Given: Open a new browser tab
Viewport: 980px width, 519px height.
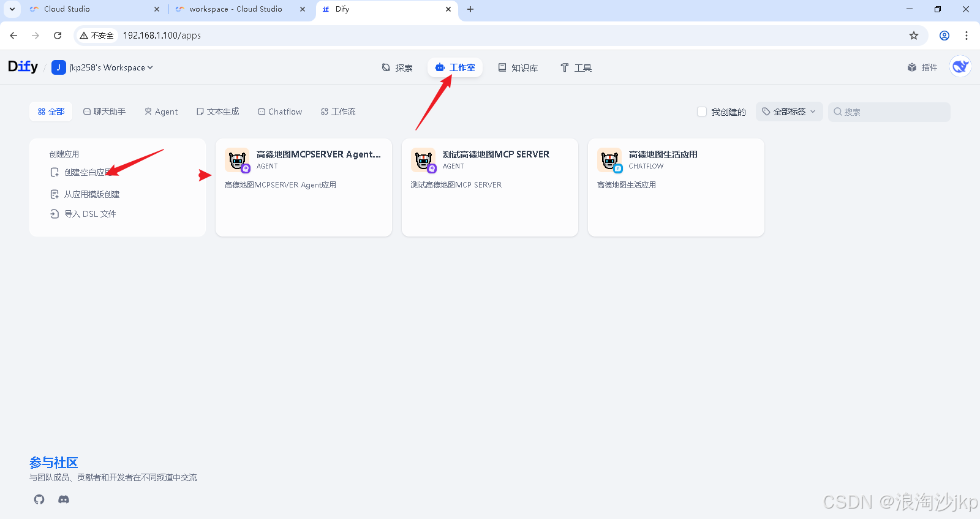Looking at the screenshot, I should 470,9.
